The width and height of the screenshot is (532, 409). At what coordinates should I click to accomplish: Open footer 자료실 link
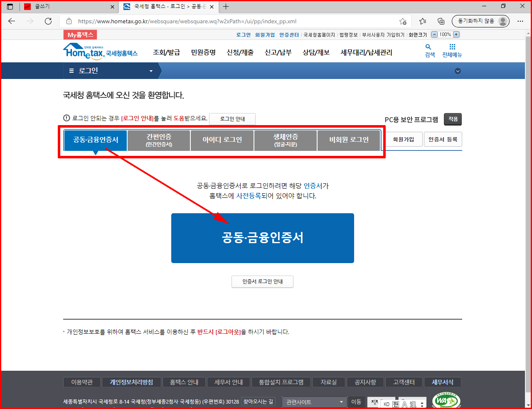click(329, 382)
